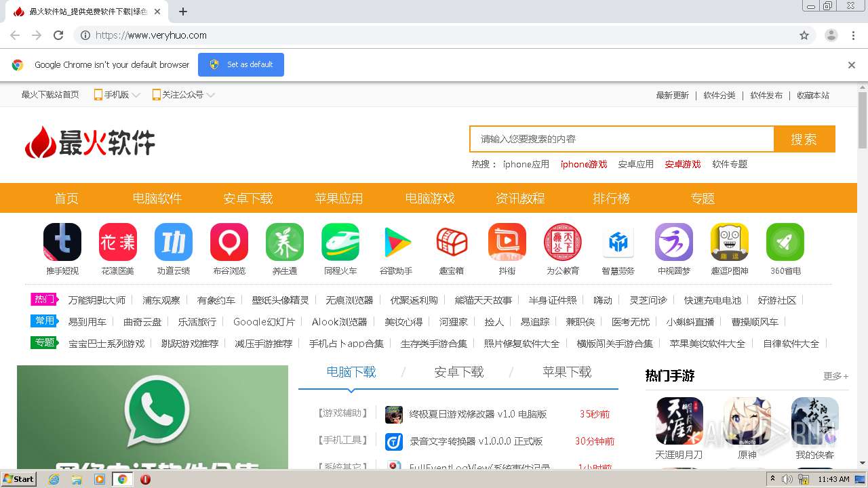This screenshot has height=488, width=868.
Task: Open the 天涯明月刀 game thumbnail
Action: click(679, 420)
